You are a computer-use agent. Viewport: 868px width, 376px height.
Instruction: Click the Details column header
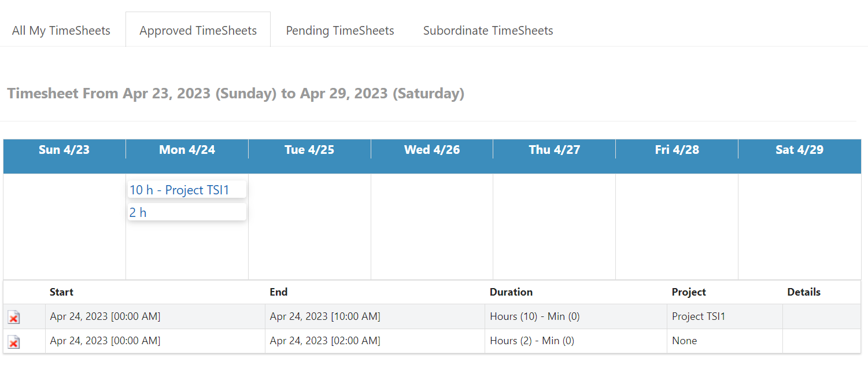pyautogui.click(x=804, y=292)
